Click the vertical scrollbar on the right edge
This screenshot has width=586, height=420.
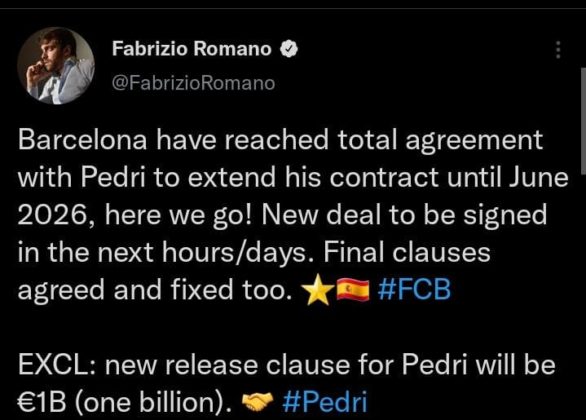coord(583,121)
